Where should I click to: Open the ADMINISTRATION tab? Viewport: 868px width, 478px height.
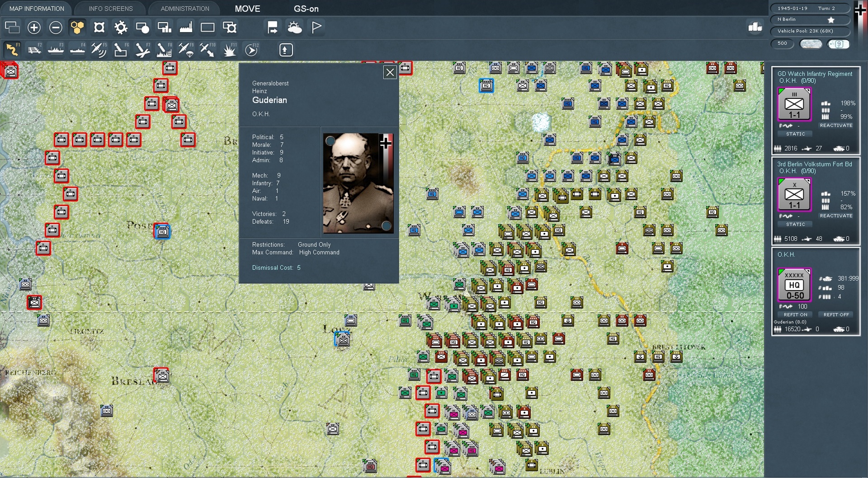184,8
